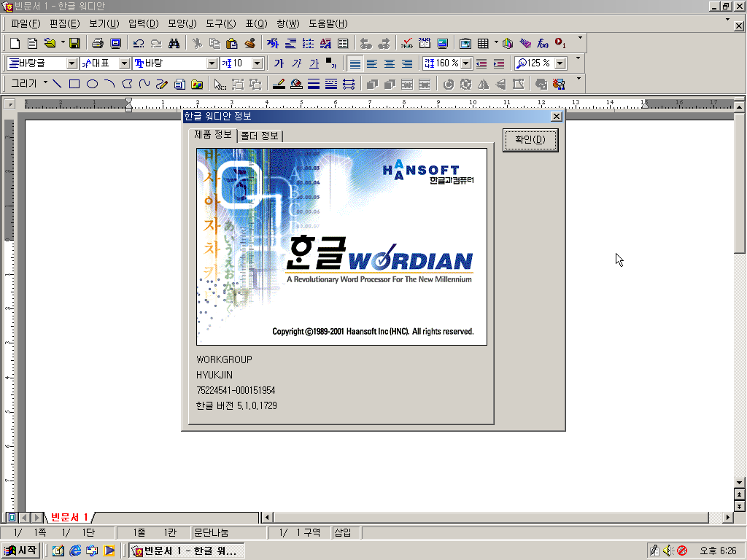Screen dimensions: 747x560
Task: Open the dictionary book icon
Action: pos(425,43)
